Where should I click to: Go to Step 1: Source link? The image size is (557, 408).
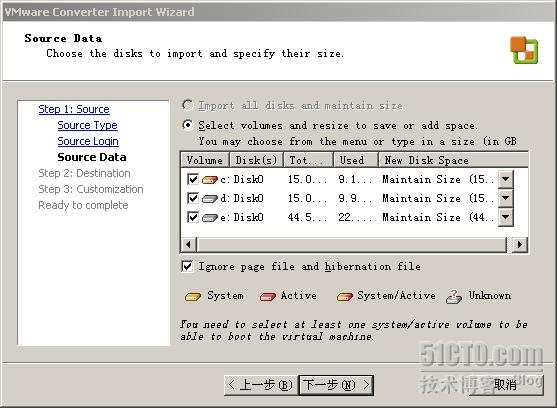click(x=74, y=109)
